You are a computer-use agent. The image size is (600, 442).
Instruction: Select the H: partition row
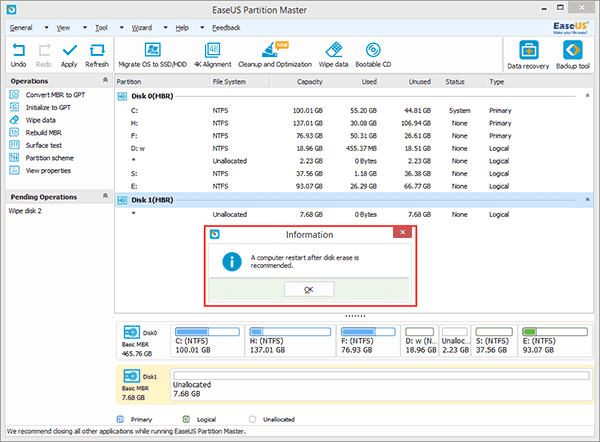[x=354, y=123]
